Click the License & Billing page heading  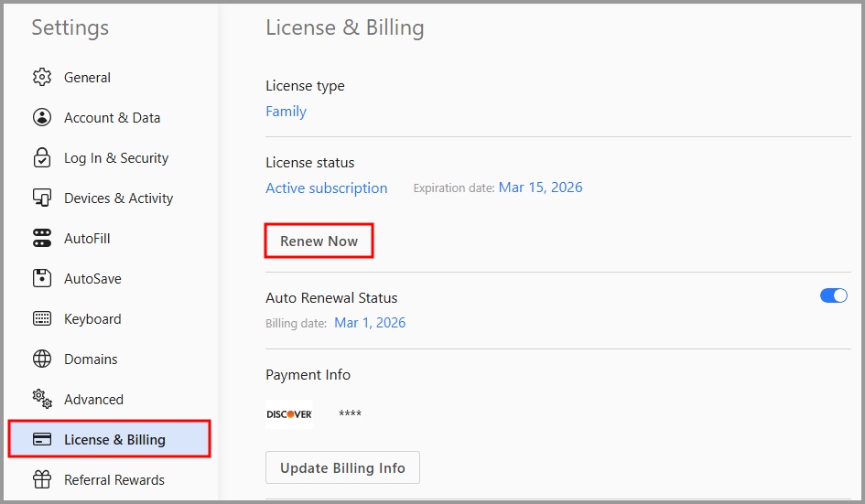[x=345, y=27]
